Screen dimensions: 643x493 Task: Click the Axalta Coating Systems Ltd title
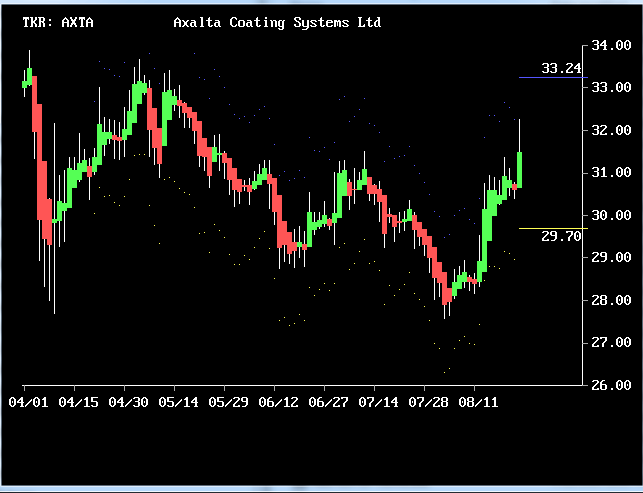pos(277,23)
